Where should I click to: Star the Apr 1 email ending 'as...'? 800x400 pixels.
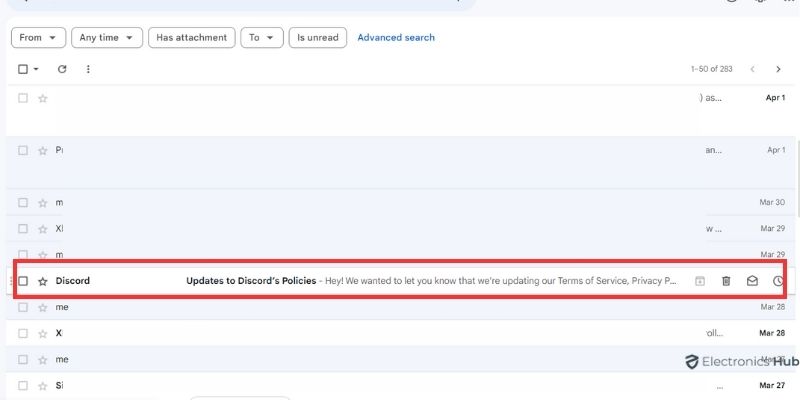tap(43, 98)
